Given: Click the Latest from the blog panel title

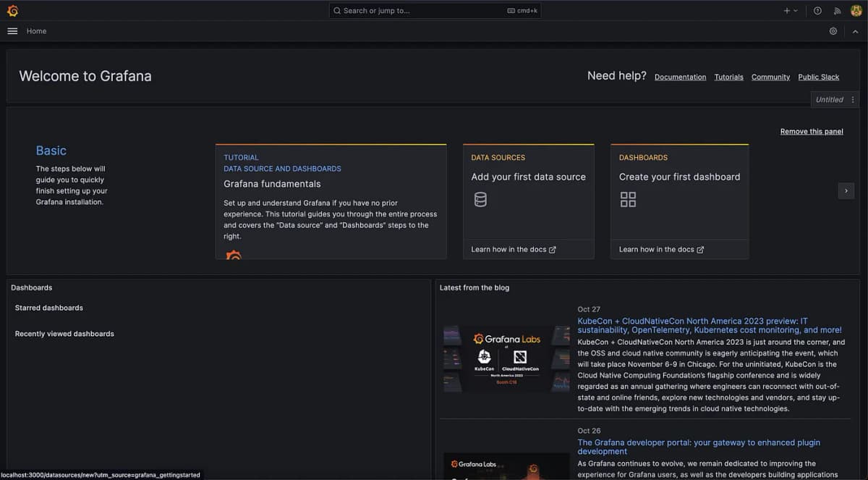Looking at the screenshot, I should click(475, 287).
